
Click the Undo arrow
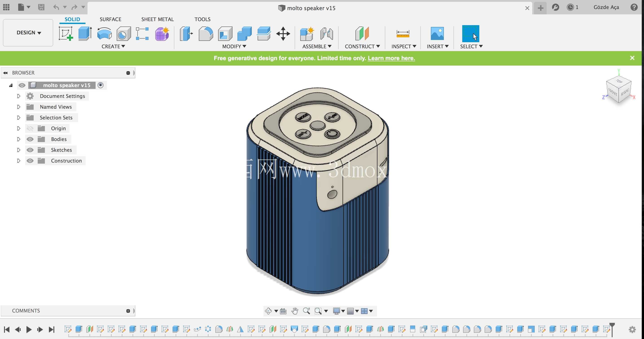56,7
